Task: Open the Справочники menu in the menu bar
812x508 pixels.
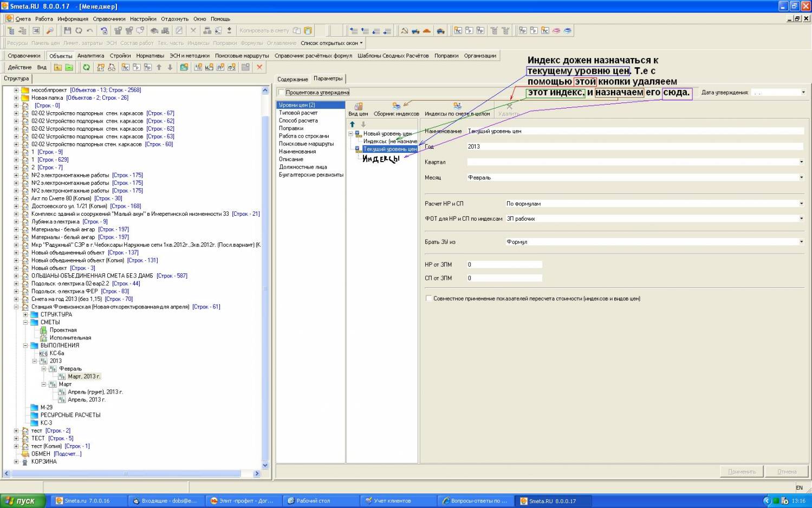Action: point(109,19)
